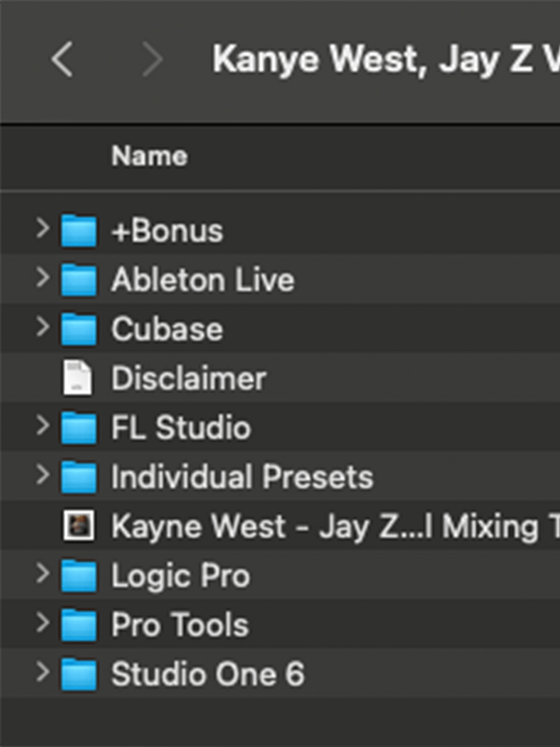Go back with the left arrow button
Image resolution: width=560 pixels, height=747 pixels.
(x=62, y=59)
